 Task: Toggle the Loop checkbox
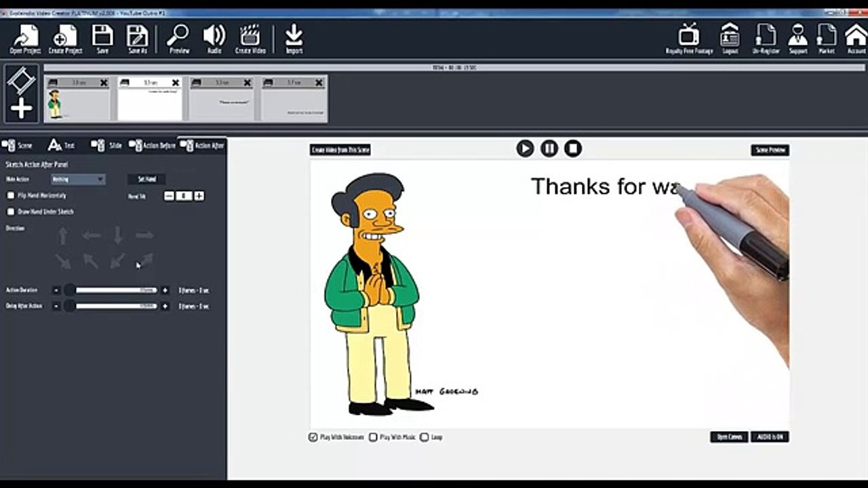425,437
